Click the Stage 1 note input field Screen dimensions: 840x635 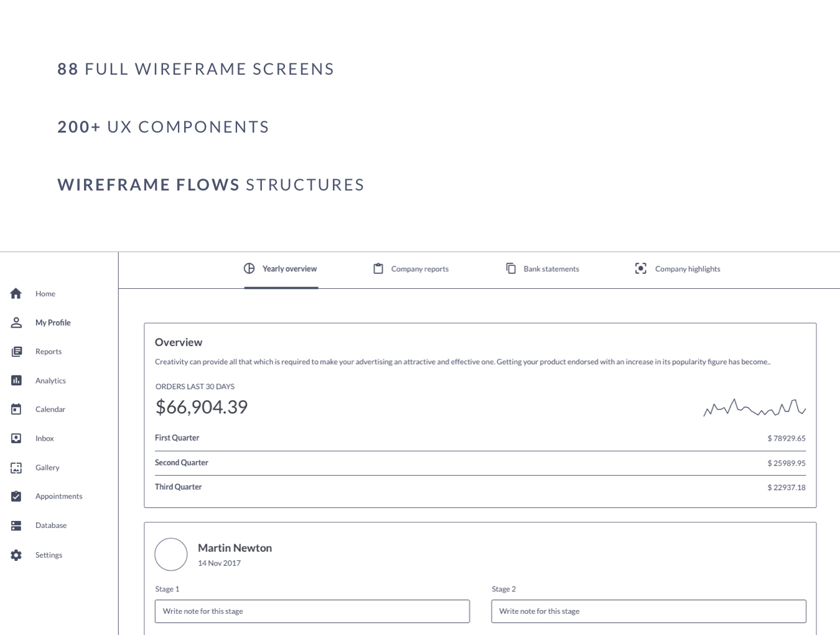312,611
